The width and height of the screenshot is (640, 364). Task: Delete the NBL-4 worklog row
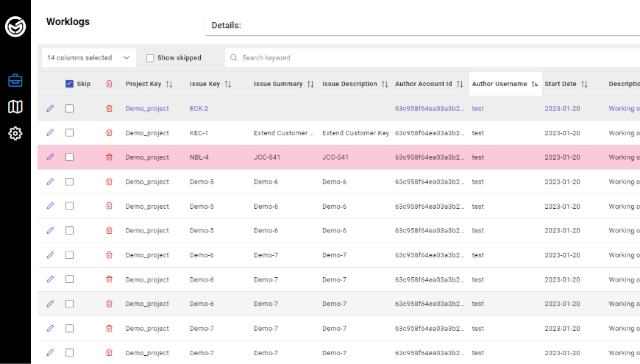pyautogui.click(x=109, y=157)
